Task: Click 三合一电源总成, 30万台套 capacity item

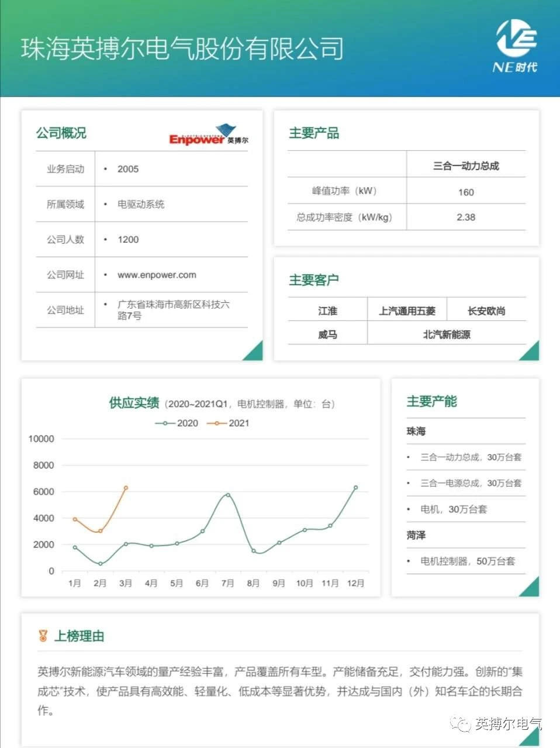Action: [471, 483]
